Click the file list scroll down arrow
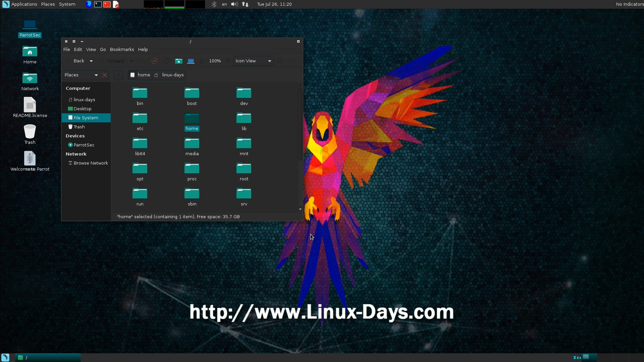The image size is (644, 362). 300,209
